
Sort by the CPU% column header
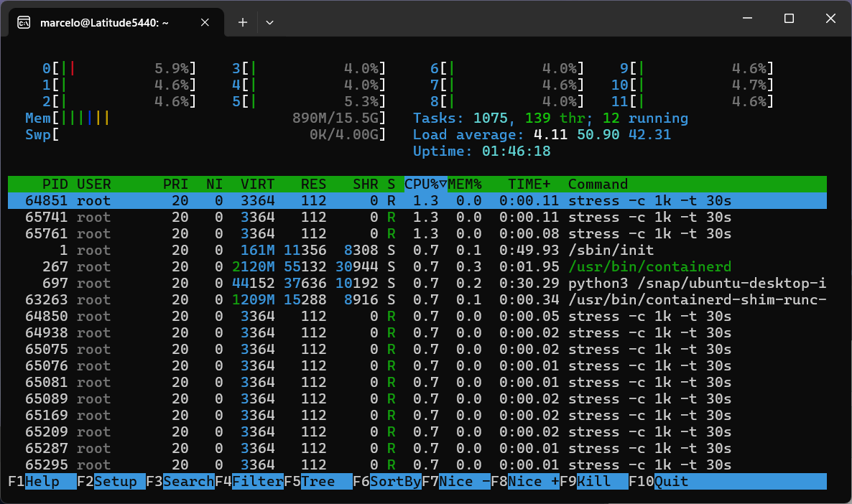coord(425,185)
